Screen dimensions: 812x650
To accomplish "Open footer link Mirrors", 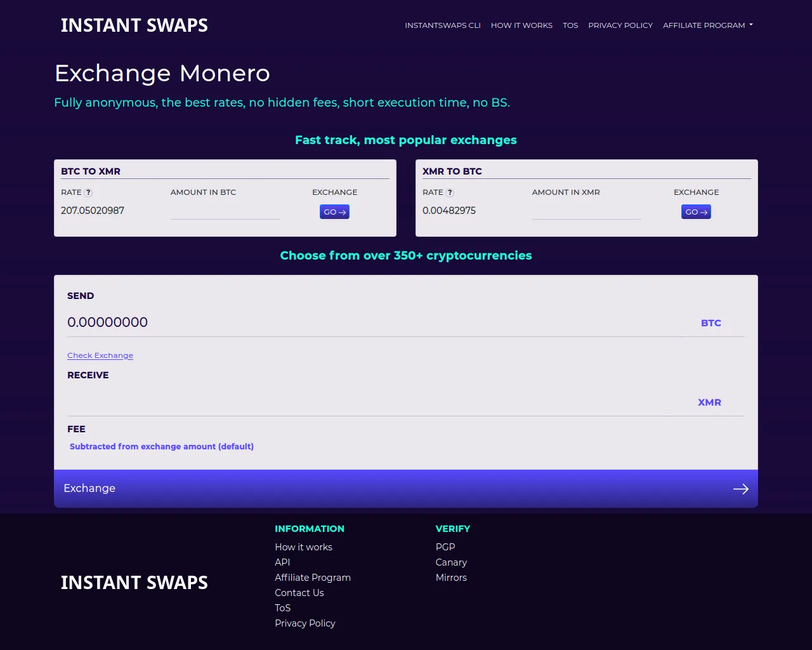I will (x=451, y=578).
